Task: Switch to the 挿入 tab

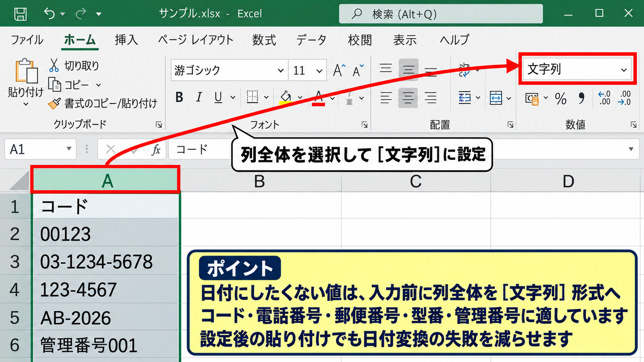Action: 126,40
